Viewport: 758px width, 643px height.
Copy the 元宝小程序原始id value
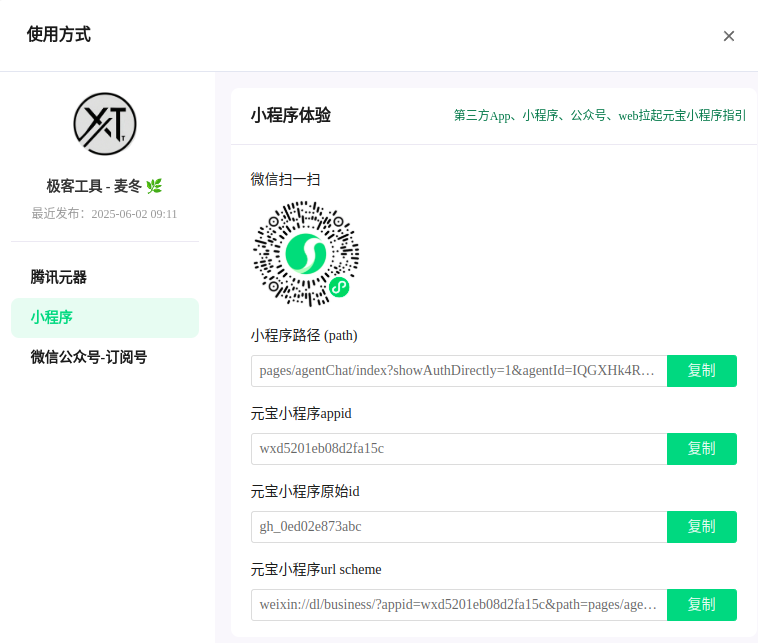click(701, 527)
